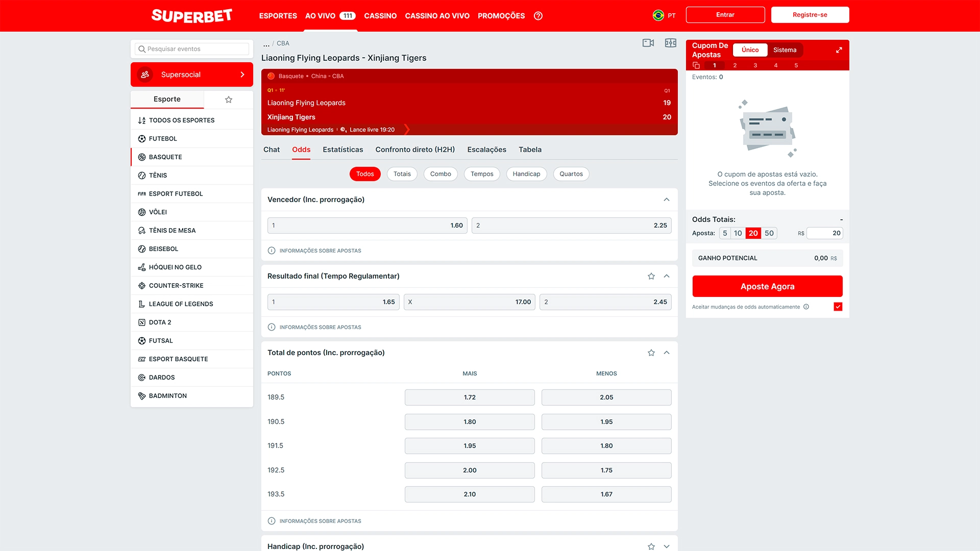Go to Esportes menu
Image resolution: width=980 pixels, height=551 pixels.
pos(278,16)
